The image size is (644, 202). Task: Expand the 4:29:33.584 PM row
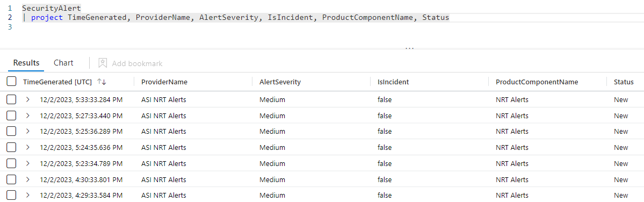27,196
